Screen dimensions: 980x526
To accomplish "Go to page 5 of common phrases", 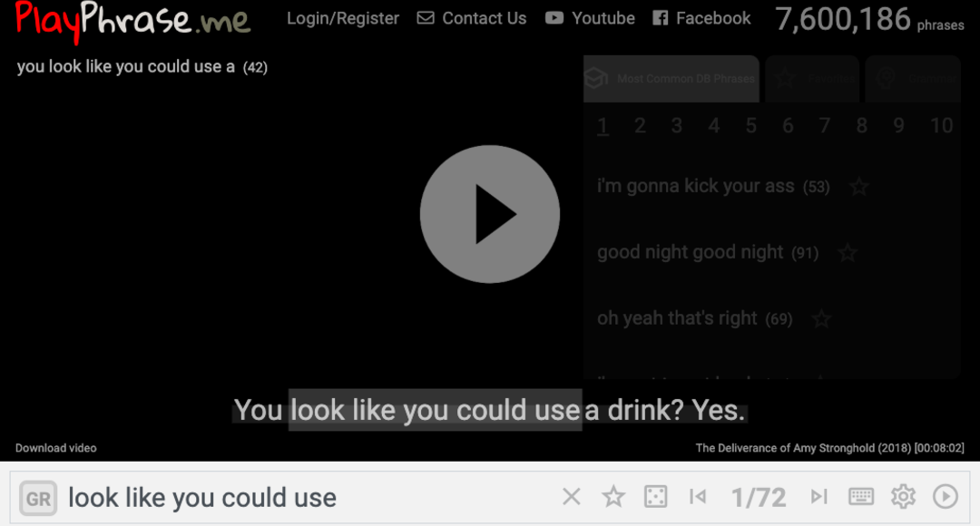I will [750, 126].
